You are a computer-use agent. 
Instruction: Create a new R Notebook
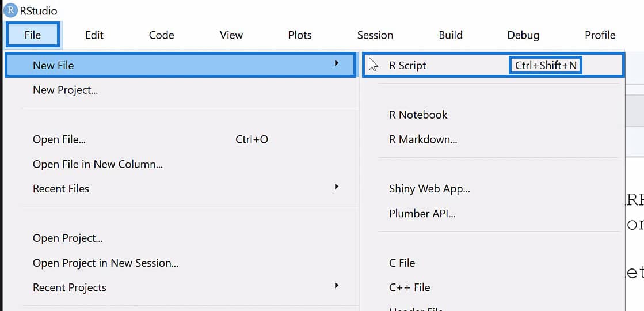(418, 115)
